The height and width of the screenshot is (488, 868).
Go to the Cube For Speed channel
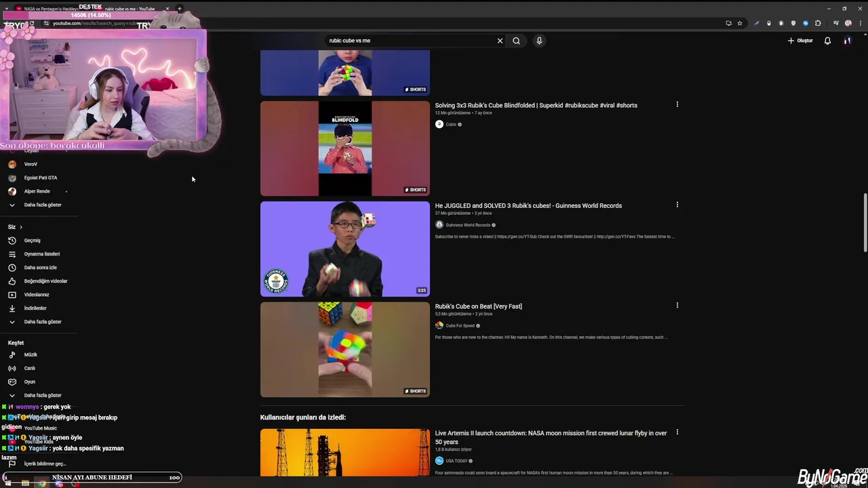(460, 325)
